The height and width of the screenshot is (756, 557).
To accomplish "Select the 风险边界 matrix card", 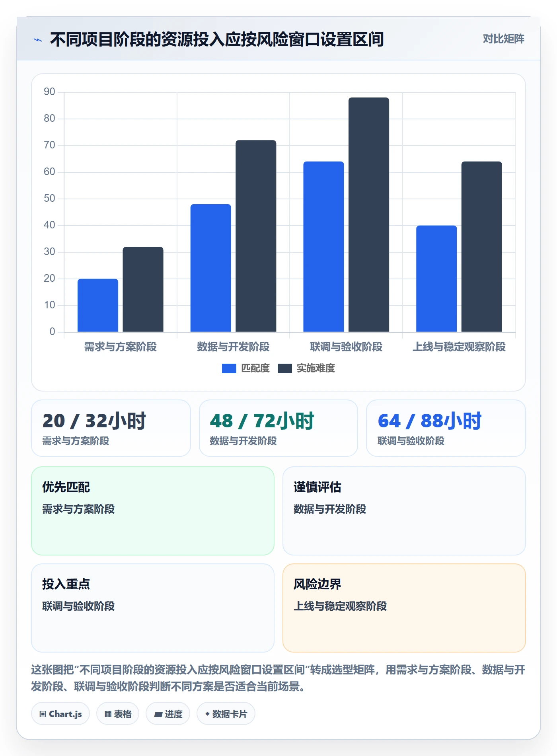I will (404, 608).
